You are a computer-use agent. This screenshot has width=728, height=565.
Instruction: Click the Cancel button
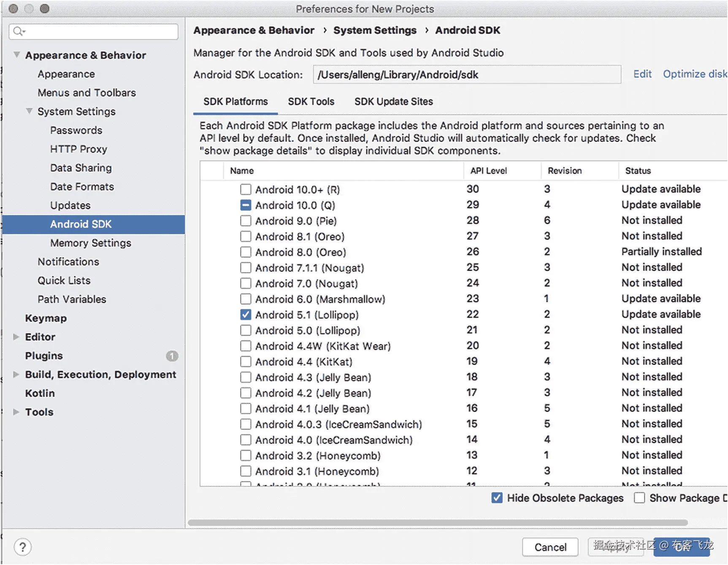click(550, 547)
